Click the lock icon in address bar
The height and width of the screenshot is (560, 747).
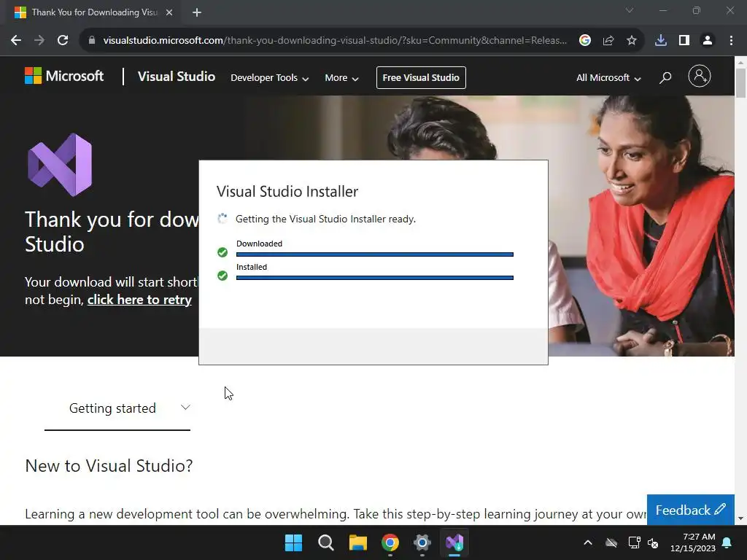(92, 41)
